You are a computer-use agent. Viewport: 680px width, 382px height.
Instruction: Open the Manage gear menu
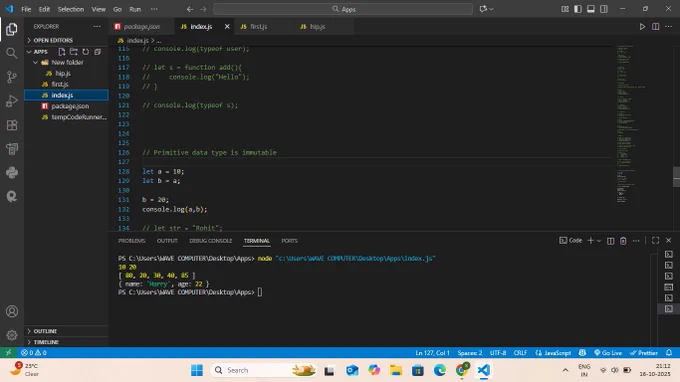tap(12, 335)
